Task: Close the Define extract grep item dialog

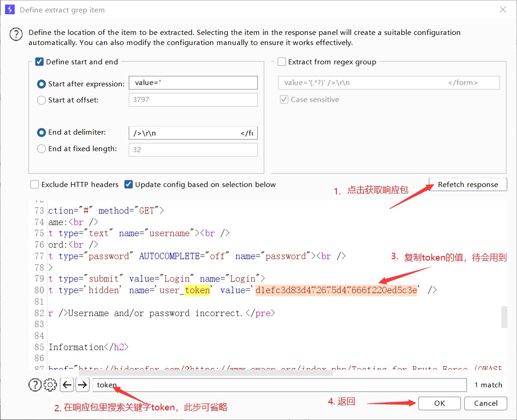Action: [x=503, y=10]
